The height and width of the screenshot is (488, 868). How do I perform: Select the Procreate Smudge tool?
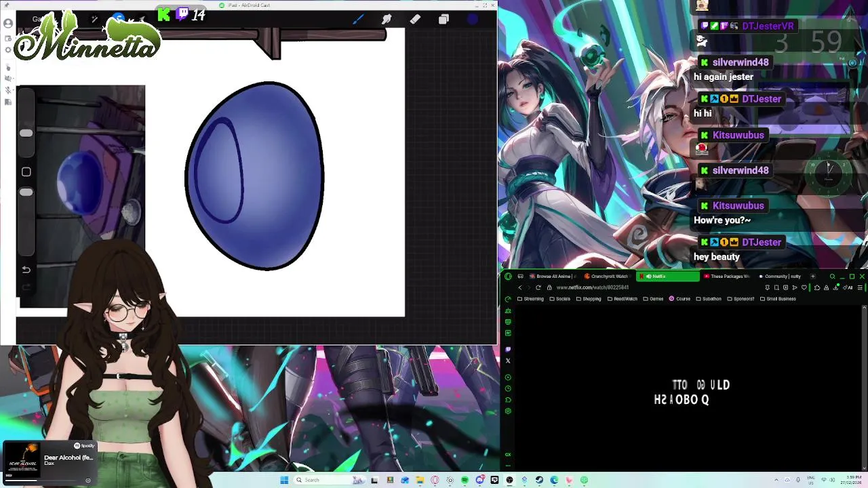point(387,20)
